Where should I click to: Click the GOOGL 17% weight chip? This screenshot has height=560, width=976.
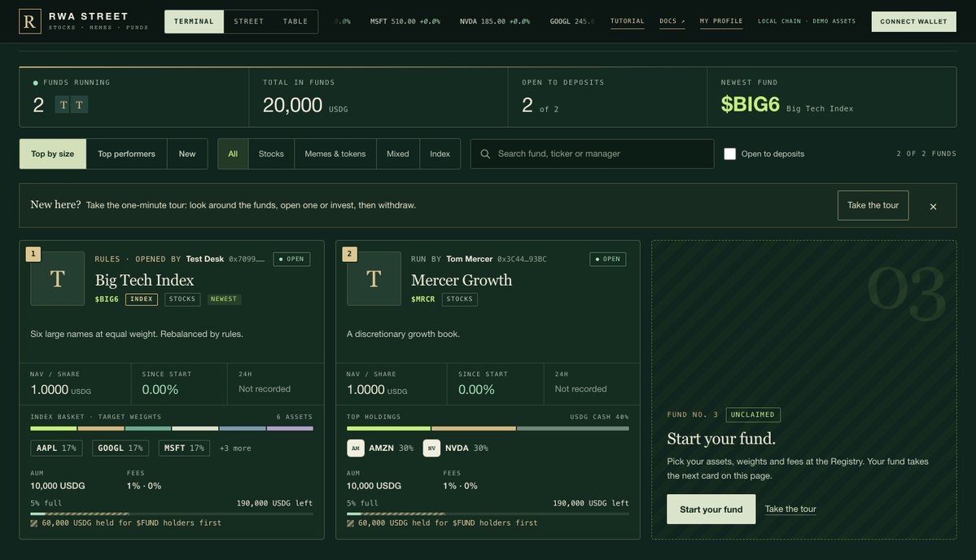120,448
